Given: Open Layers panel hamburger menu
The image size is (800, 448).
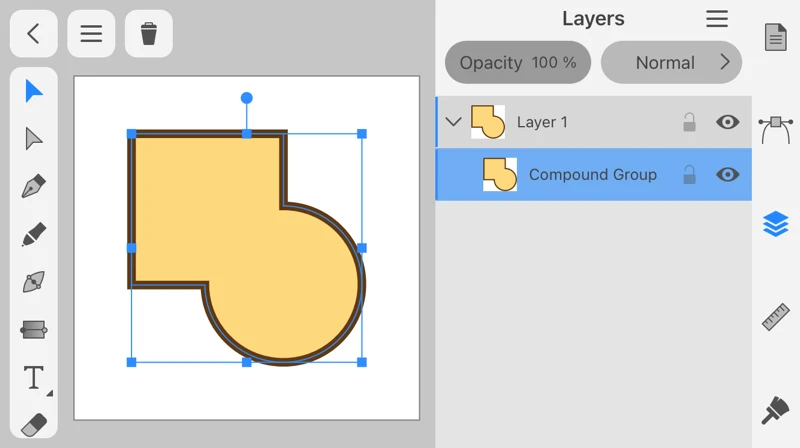Looking at the screenshot, I should (x=717, y=19).
